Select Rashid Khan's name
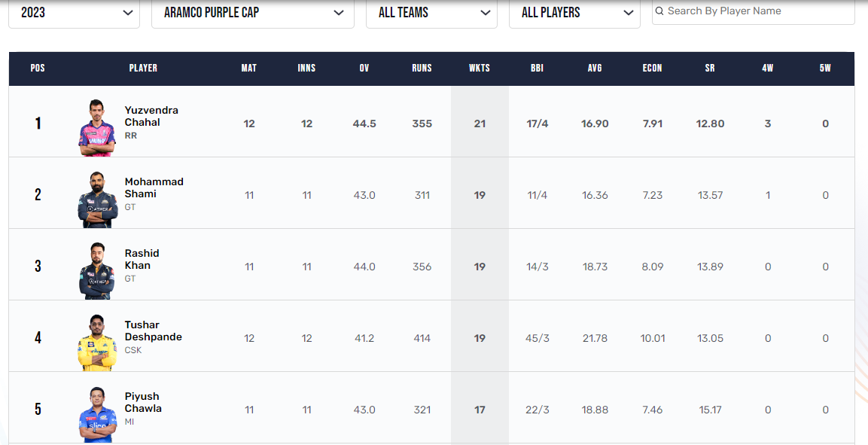868x445 pixels. [x=143, y=259]
